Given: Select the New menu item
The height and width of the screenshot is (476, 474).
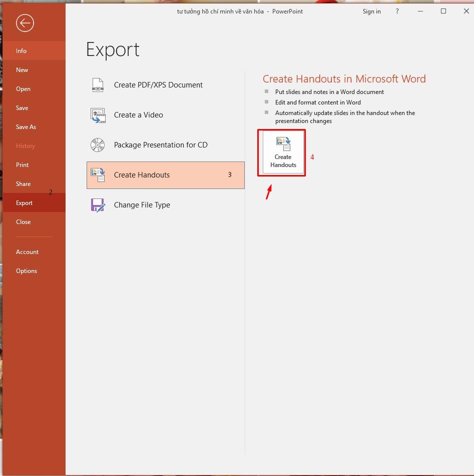Looking at the screenshot, I should pyautogui.click(x=22, y=69).
